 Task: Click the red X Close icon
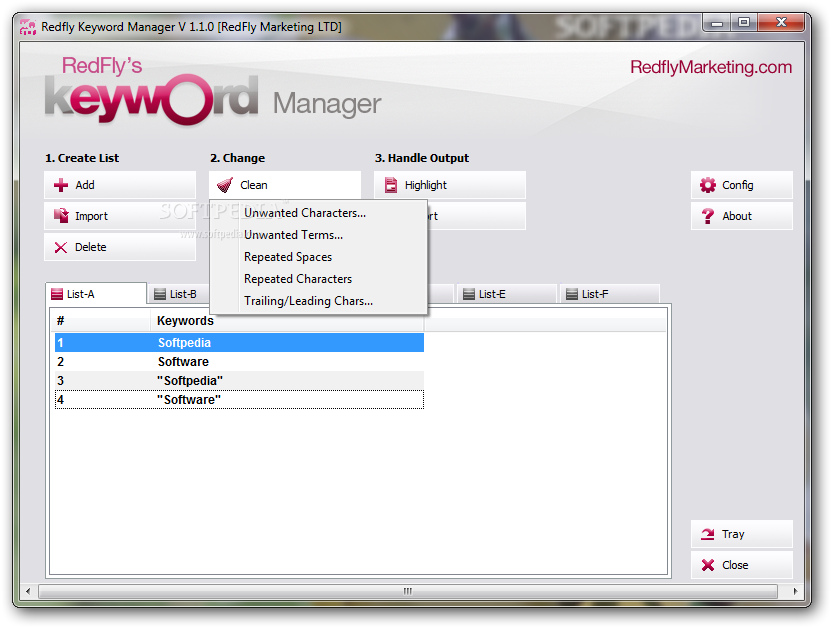[x=707, y=565]
